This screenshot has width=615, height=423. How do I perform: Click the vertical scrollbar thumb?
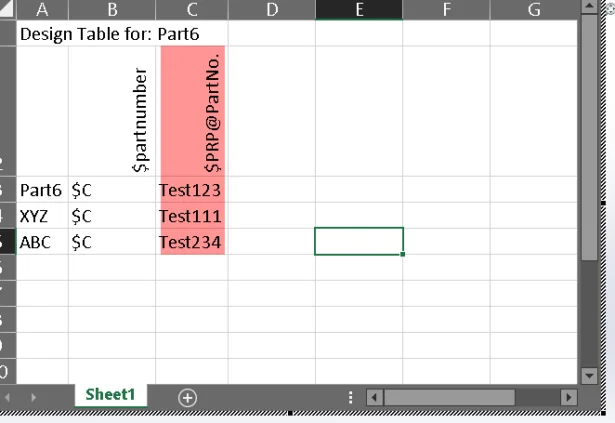coord(589,137)
